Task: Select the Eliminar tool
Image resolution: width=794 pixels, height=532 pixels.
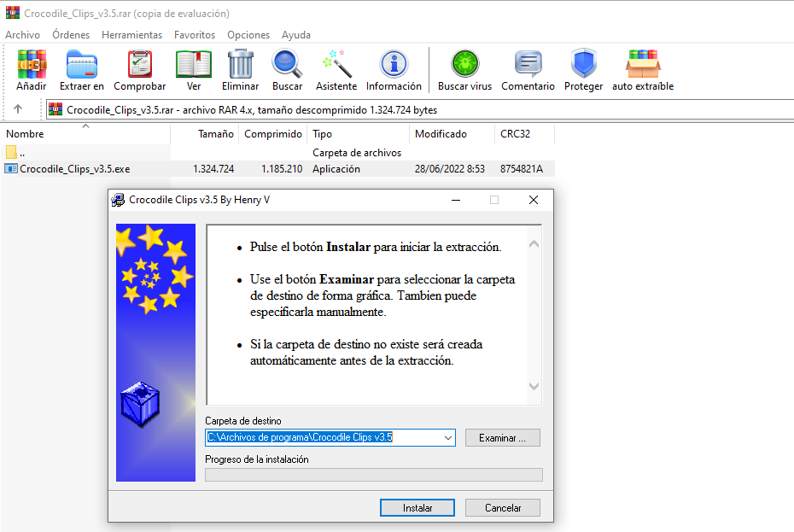Action: [240, 68]
